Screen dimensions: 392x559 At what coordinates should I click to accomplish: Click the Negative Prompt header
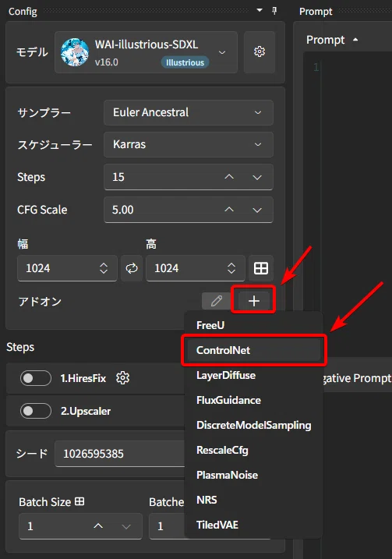click(356, 378)
